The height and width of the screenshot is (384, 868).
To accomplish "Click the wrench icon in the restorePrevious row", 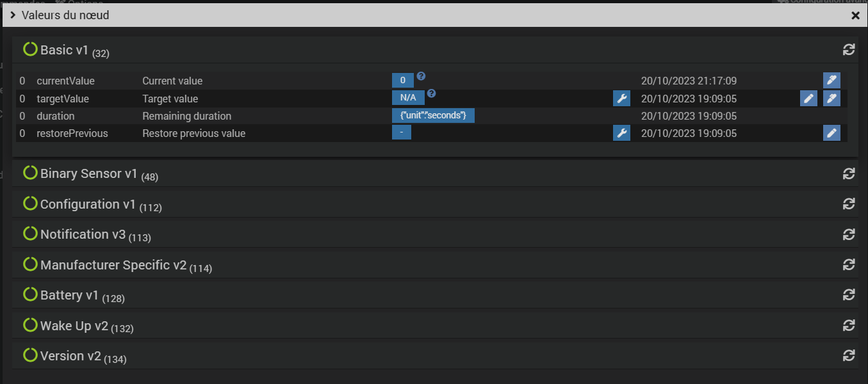I will pyautogui.click(x=621, y=133).
